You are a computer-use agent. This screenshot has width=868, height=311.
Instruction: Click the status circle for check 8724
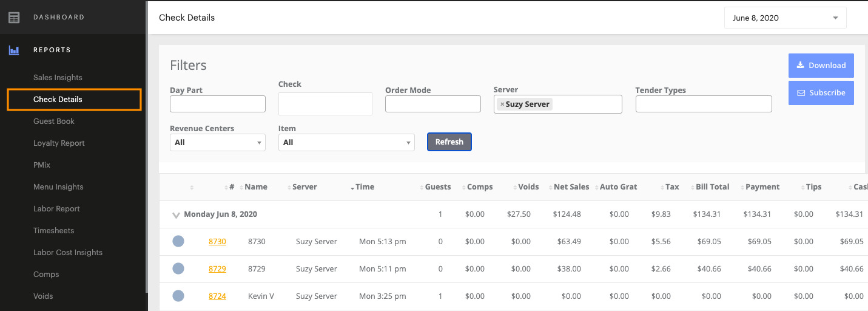coord(178,296)
